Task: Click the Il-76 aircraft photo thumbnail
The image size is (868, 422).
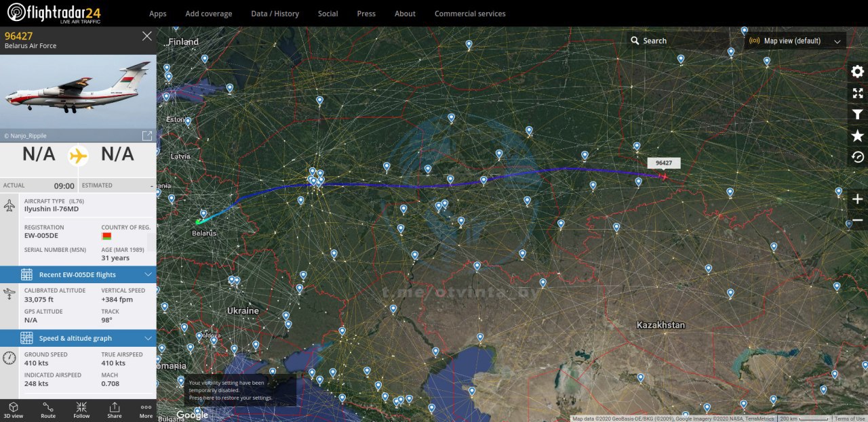Action: point(78,91)
